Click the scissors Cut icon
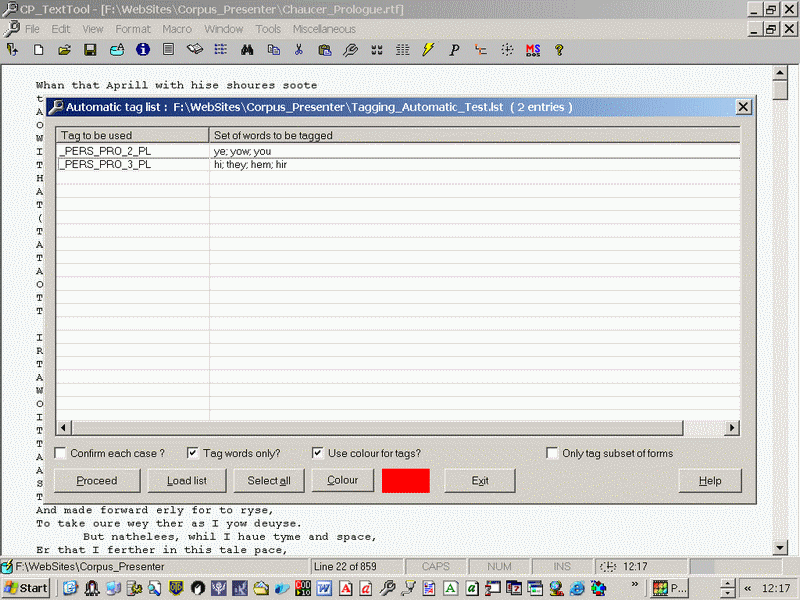800x600 pixels. pyautogui.click(x=298, y=49)
